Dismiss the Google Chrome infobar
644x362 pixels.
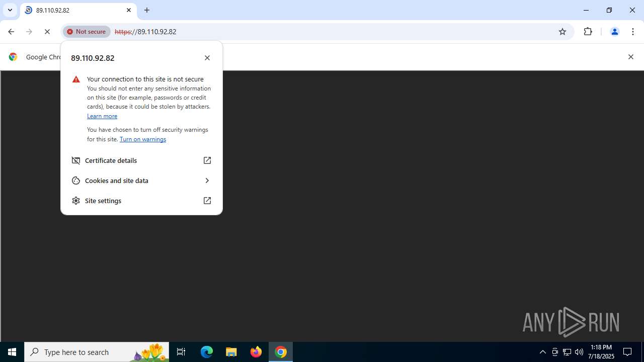point(630,57)
